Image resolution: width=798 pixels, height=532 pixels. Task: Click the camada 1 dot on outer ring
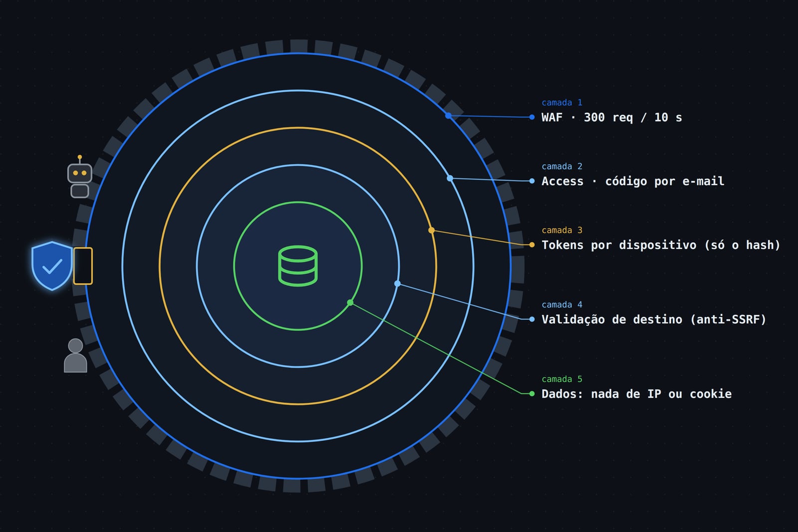coord(448,116)
